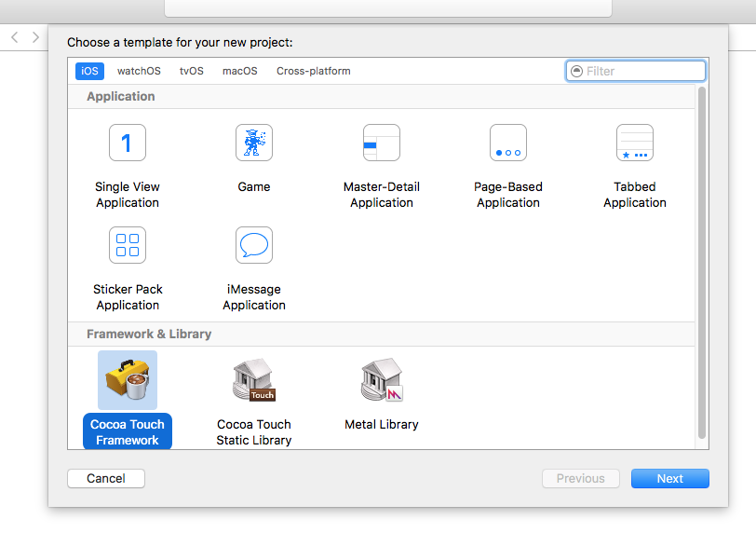Select the Single View Application template icon

click(128, 143)
